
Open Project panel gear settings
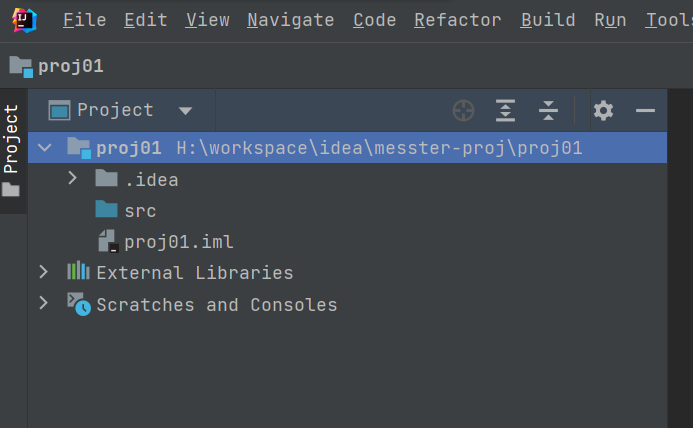point(603,111)
